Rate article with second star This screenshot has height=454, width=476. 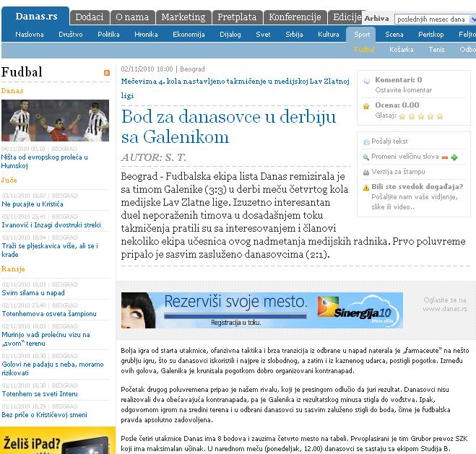click(412, 116)
